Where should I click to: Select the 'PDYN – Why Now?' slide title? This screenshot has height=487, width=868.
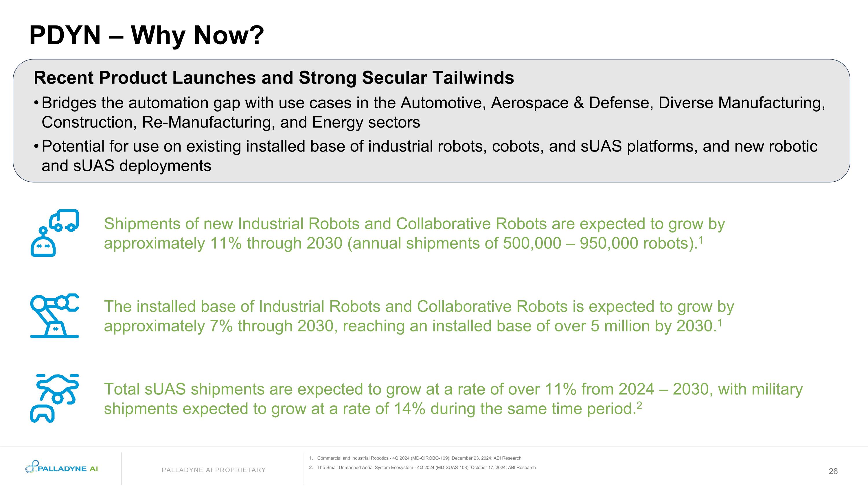tap(147, 35)
